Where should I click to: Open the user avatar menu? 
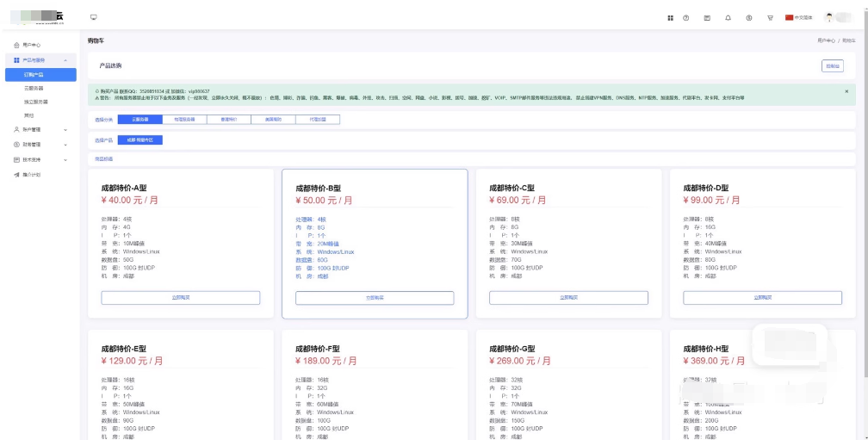coord(829,18)
